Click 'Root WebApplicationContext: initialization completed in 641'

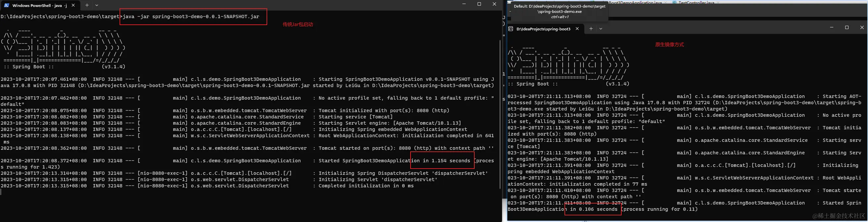click(x=406, y=136)
